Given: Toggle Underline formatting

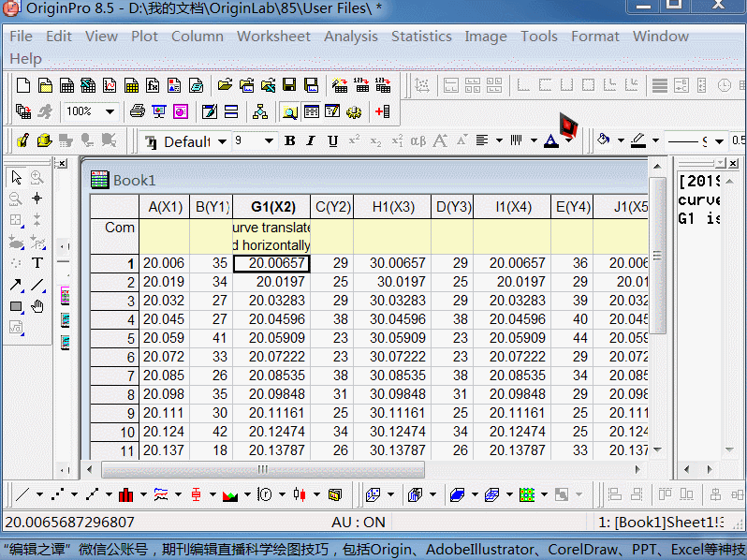Looking at the screenshot, I should click(x=332, y=141).
